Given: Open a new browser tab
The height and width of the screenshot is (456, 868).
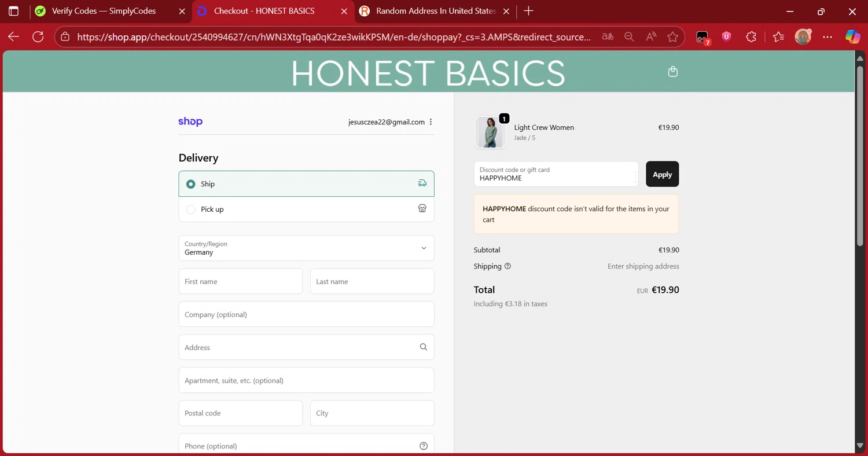Looking at the screenshot, I should [x=528, y=11].
